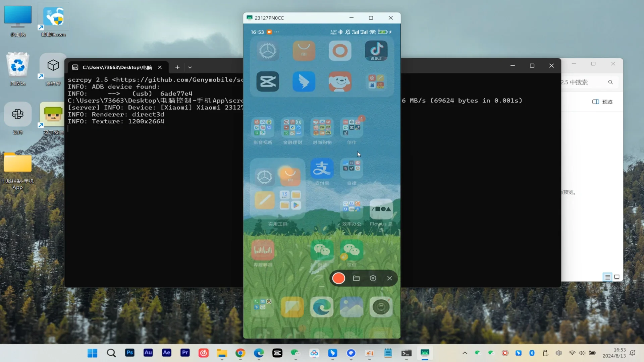Switch Explorer to large thumbnails view

(x=616, y=277)
